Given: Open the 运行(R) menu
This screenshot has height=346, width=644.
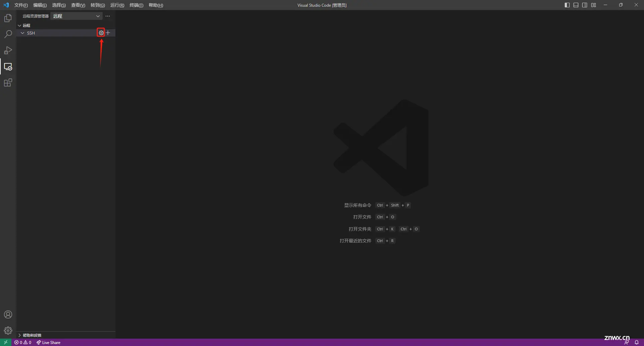Looking at the screenshot, I should coord(117,5).
